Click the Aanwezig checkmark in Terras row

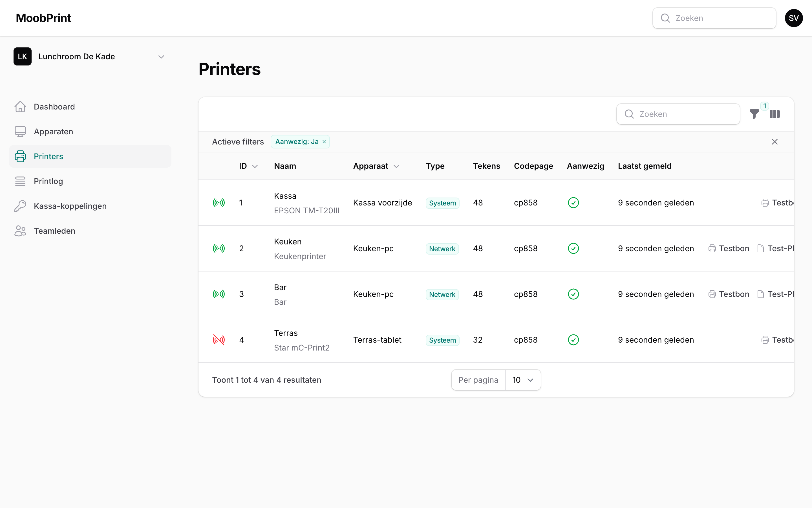click(573, 340)
